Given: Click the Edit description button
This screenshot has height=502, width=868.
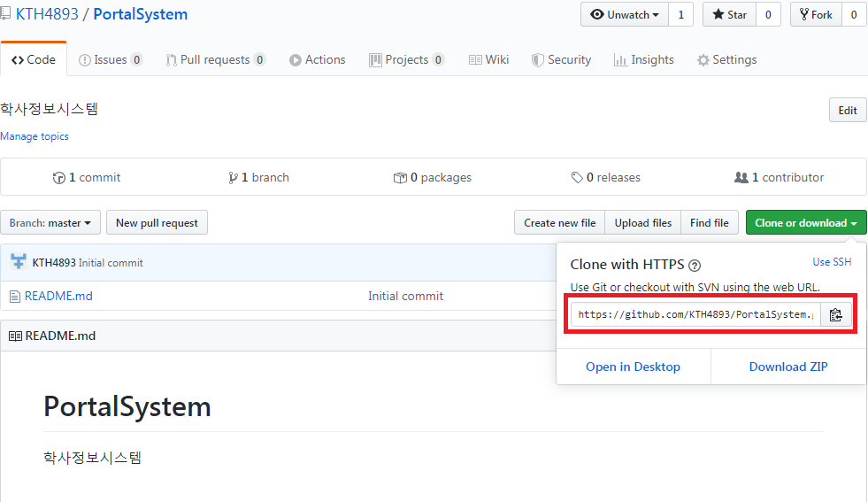Looking at the screenshot, I should [848, 110].
